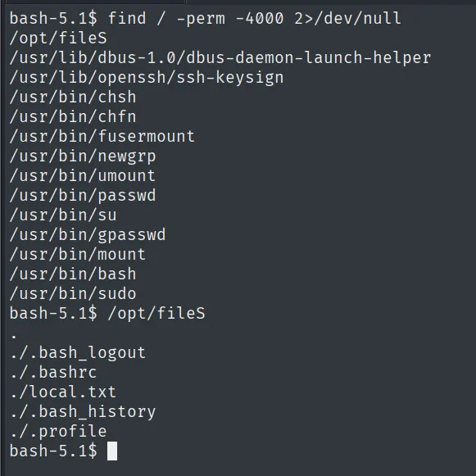The height and width of the screenshot is (476, 476).
Task: Click the /usr/bin/newgrp line
Action: point(83,156)
